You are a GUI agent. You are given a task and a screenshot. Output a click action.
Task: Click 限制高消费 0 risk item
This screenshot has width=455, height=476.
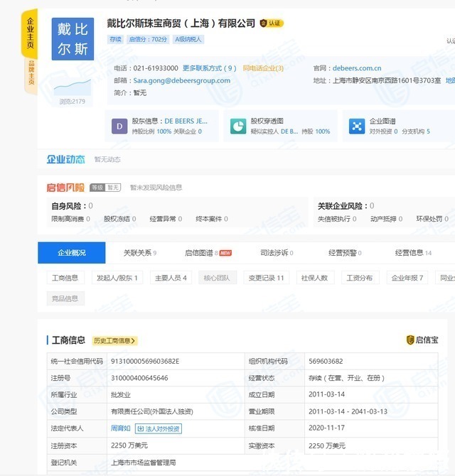pos(71,219)
